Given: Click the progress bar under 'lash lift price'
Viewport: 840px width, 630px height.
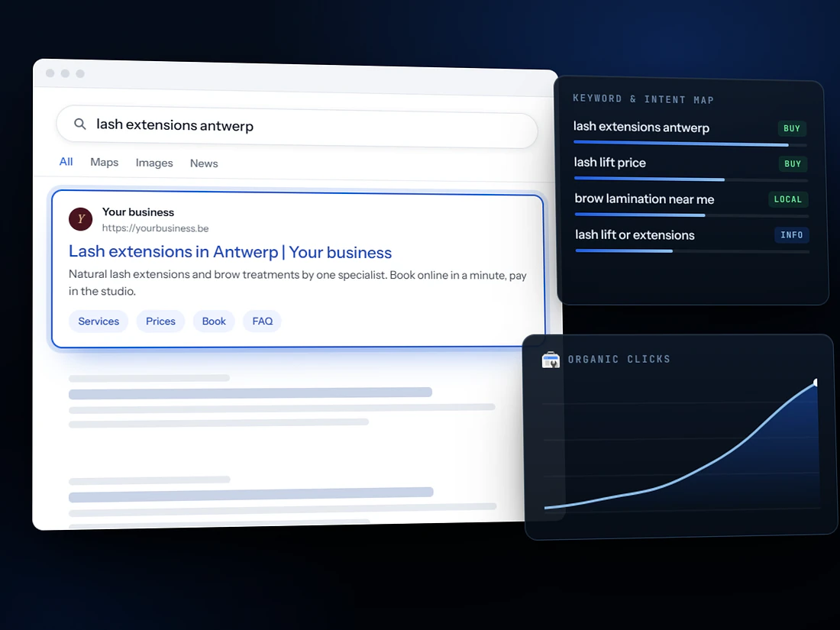Looking at the screenshot, I should [691, 179].
